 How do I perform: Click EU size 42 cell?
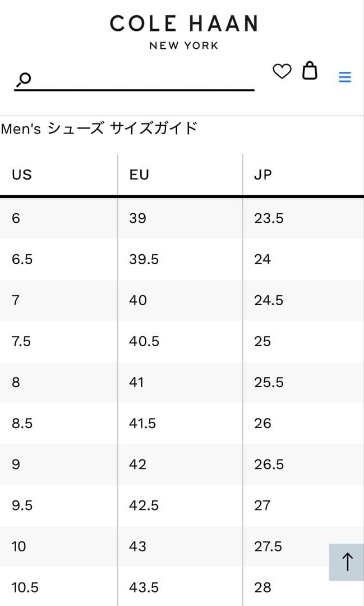tap(137, 465)
